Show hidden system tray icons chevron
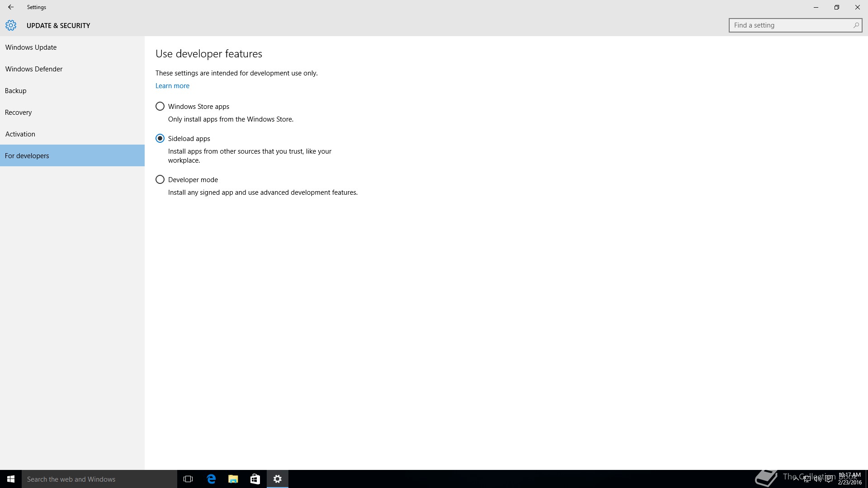868x488 pixels. point(796,479)
